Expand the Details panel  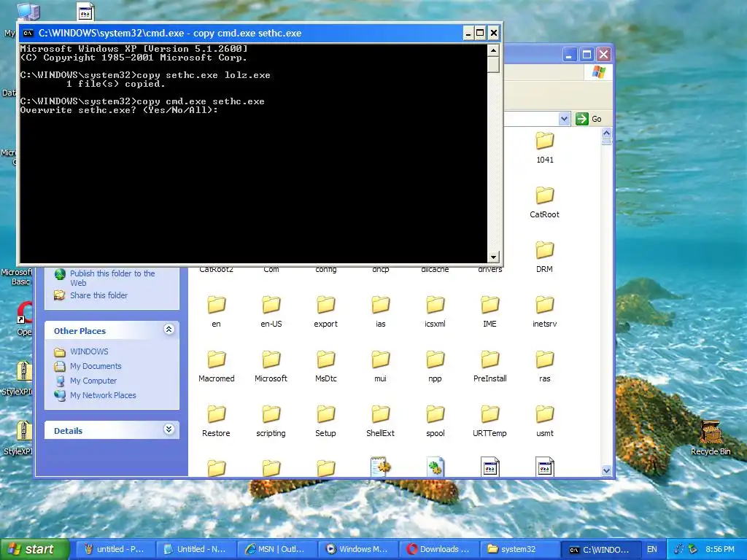pyautogui.click(x=169, y=429)
